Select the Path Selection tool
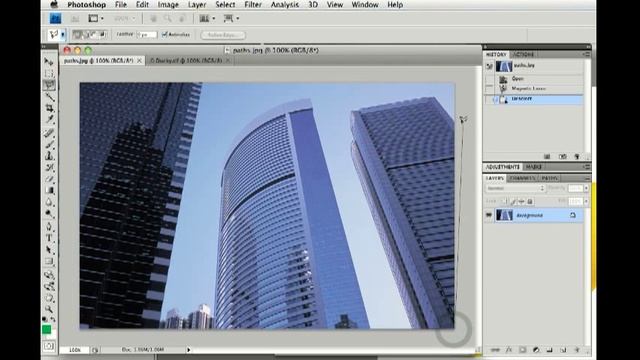 [49, 249]
